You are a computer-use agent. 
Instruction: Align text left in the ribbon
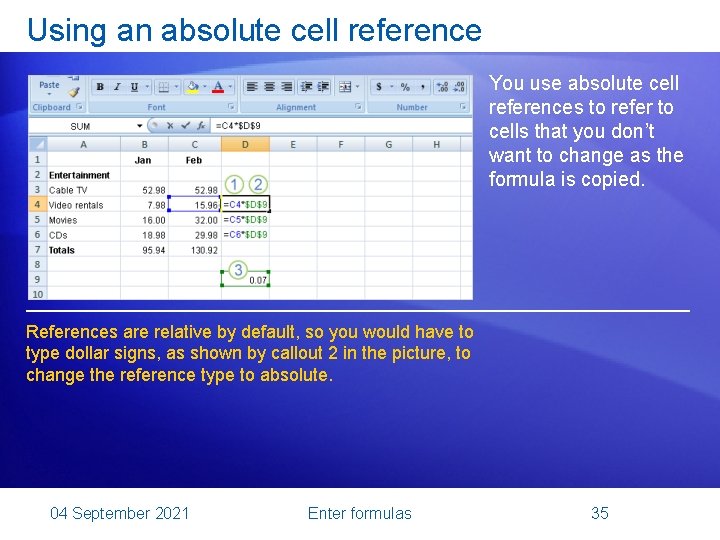(x=252, y=87)
